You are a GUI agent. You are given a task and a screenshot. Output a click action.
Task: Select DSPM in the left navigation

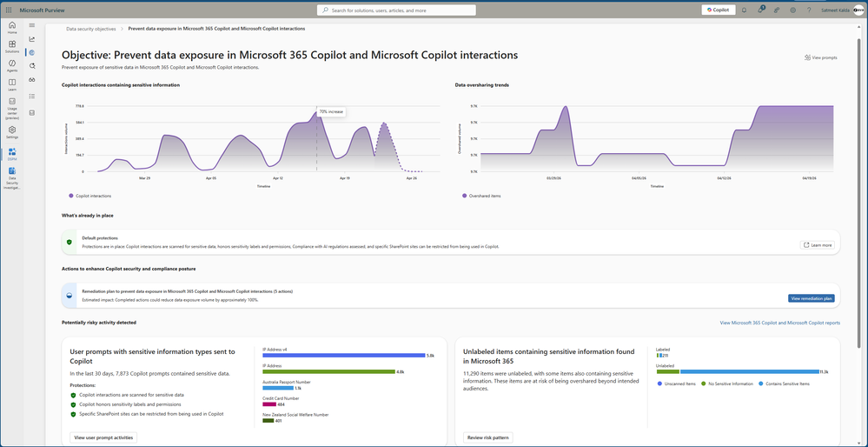pyautogui.click(x=12, y=153)
